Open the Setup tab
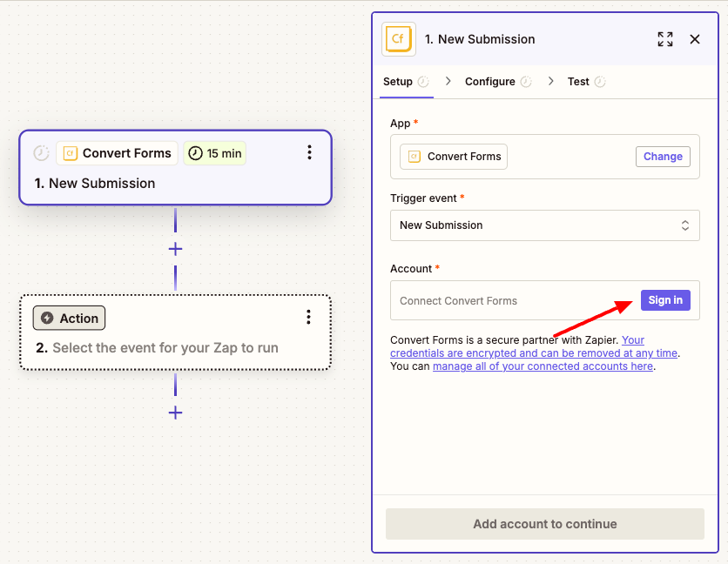 pos(405,82)
